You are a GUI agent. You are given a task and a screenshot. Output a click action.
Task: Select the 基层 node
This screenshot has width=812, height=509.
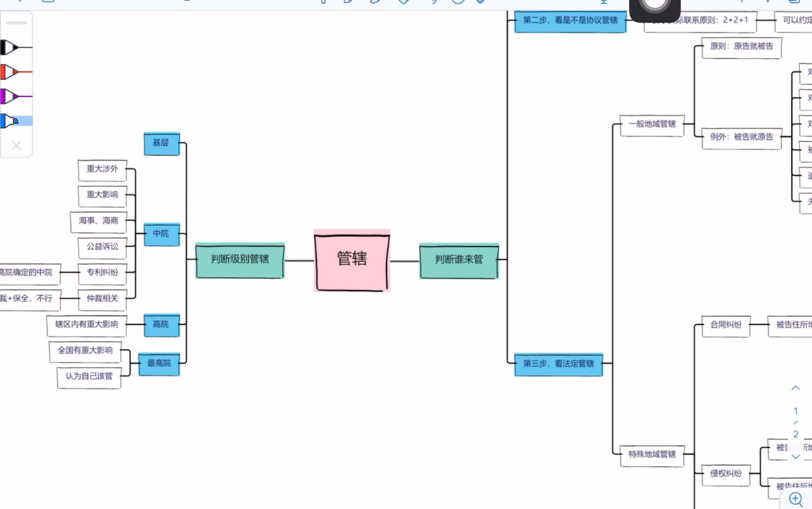pyautogui.click(x=162, y=143)
